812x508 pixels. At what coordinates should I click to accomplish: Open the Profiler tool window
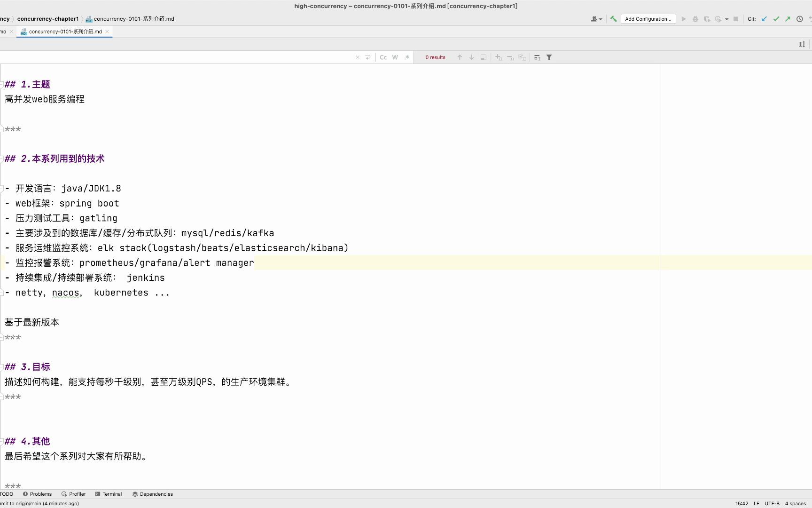[x=73, y=494]
